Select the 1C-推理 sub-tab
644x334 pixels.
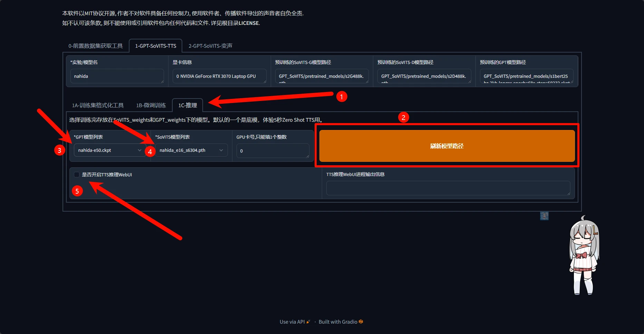188,105
